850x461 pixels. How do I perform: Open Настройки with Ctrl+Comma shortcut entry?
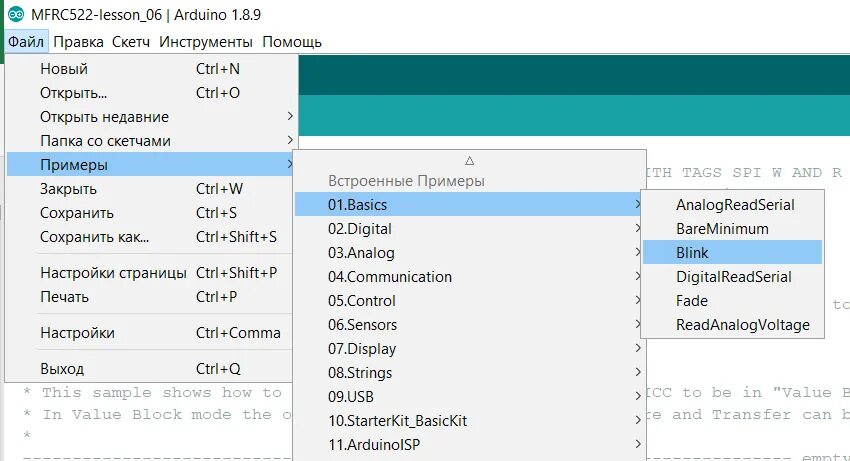click(151, 332)
